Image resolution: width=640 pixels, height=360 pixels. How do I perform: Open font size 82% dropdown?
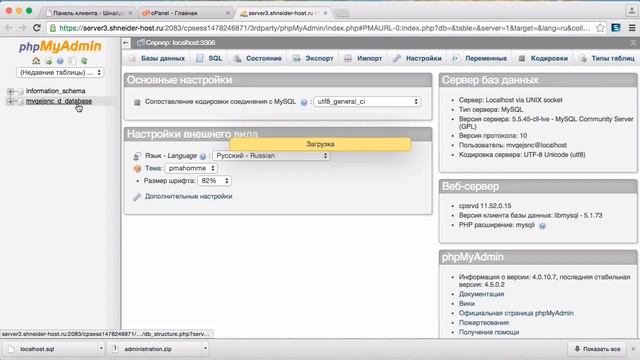(x=214, y=181)
